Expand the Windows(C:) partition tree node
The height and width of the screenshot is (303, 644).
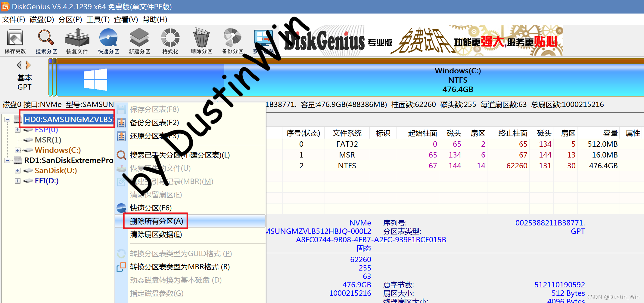click(18, 150)
